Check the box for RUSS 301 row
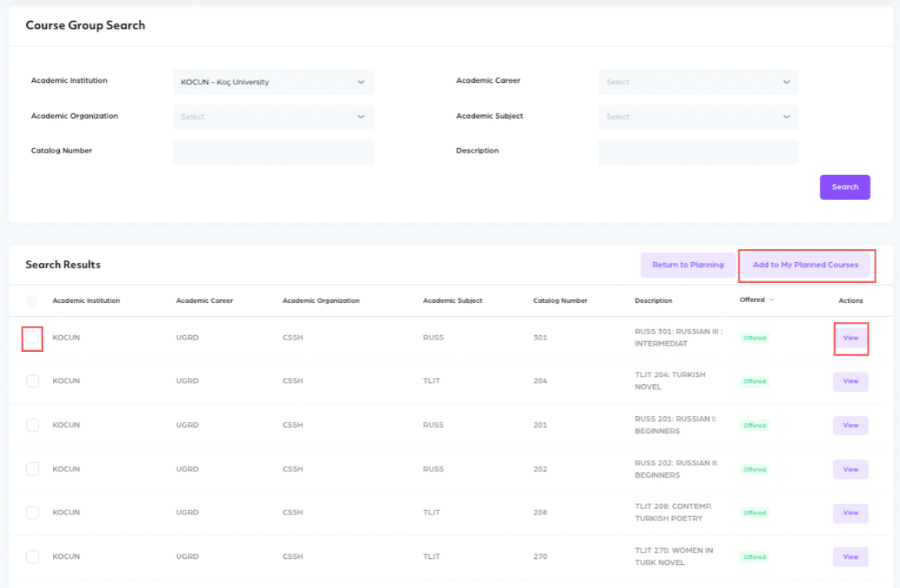 [32, 337]
